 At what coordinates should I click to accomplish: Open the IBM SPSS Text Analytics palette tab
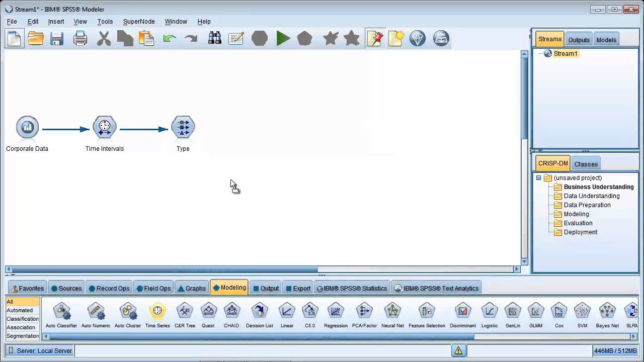[x=436, y=288]
